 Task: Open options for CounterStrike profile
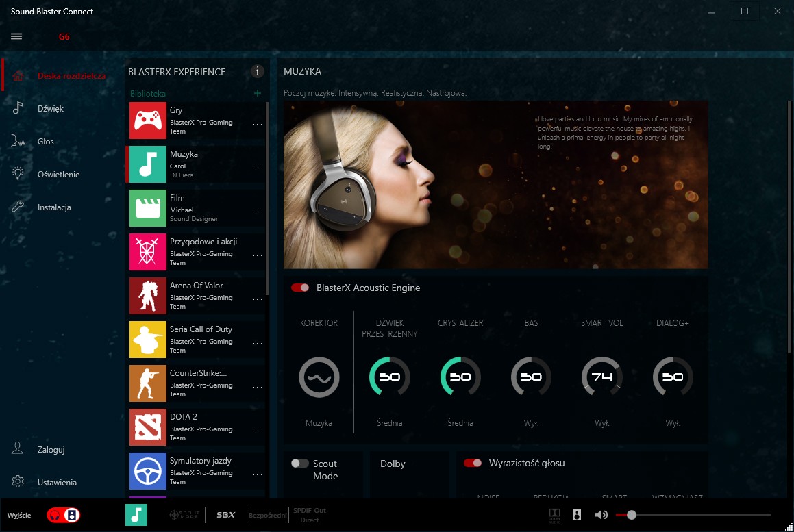pos(257,387)
